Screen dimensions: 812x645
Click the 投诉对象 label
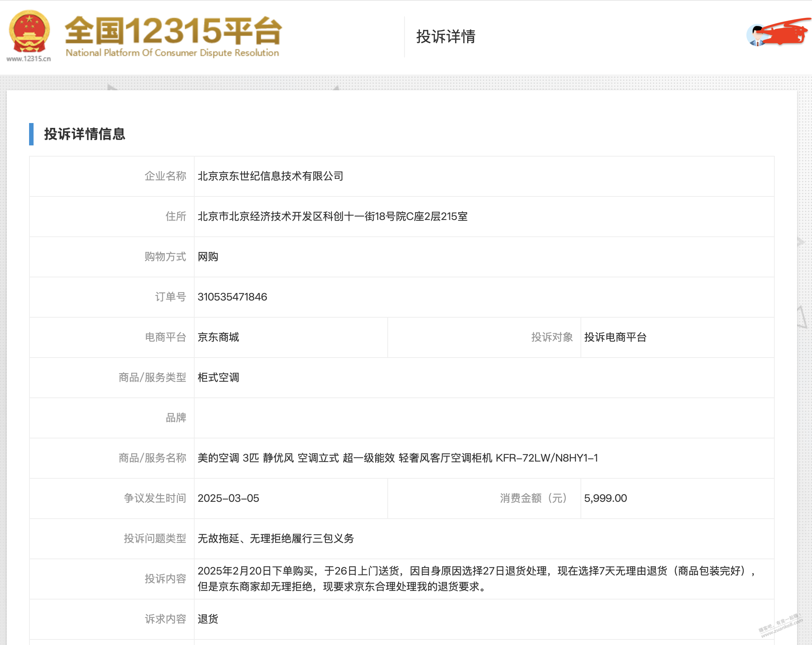coord(552,337)
